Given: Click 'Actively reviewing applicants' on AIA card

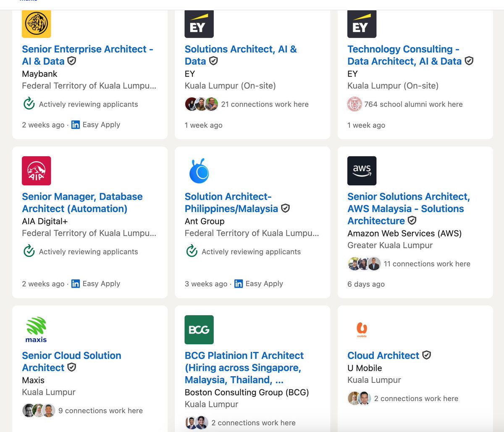Looking at the screenshot, I should [88, 251].
